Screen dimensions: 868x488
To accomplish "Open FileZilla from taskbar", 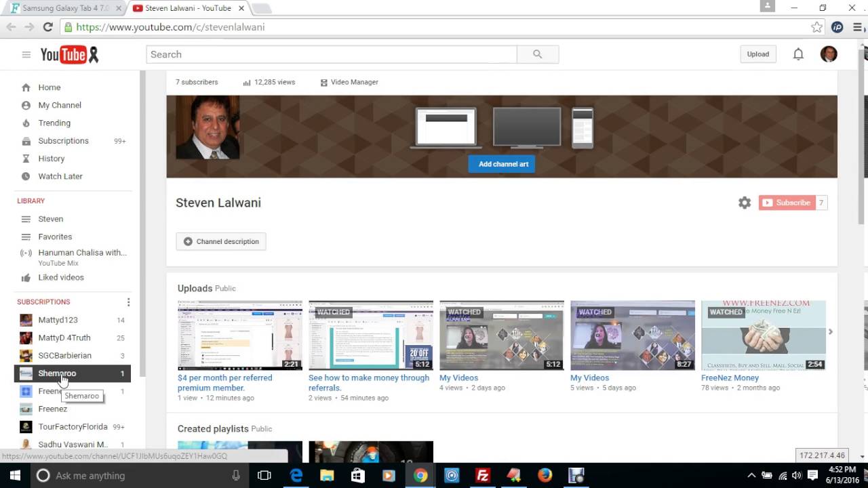I will click(483, 475).
